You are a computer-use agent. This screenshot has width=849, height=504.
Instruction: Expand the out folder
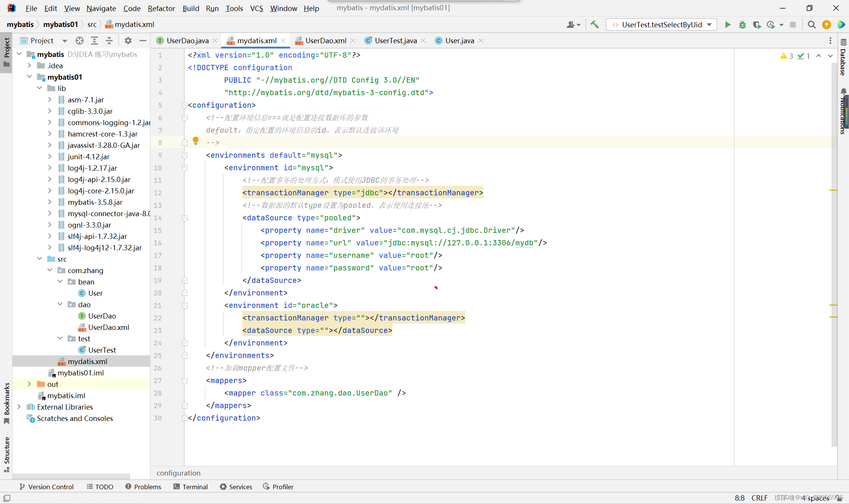click(29, 384)
